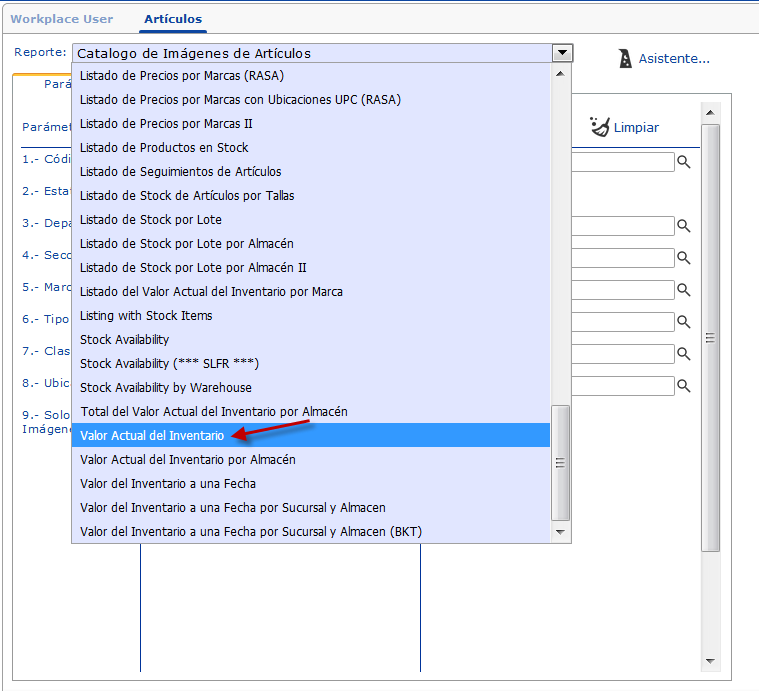Click the search magnifier beside the first parameter field
Screen dimensions: 759x691
tap(684, 162)
